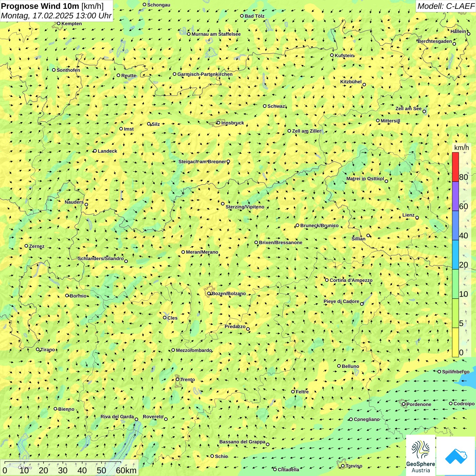Click the Bormio marker circle

[67, 295]
